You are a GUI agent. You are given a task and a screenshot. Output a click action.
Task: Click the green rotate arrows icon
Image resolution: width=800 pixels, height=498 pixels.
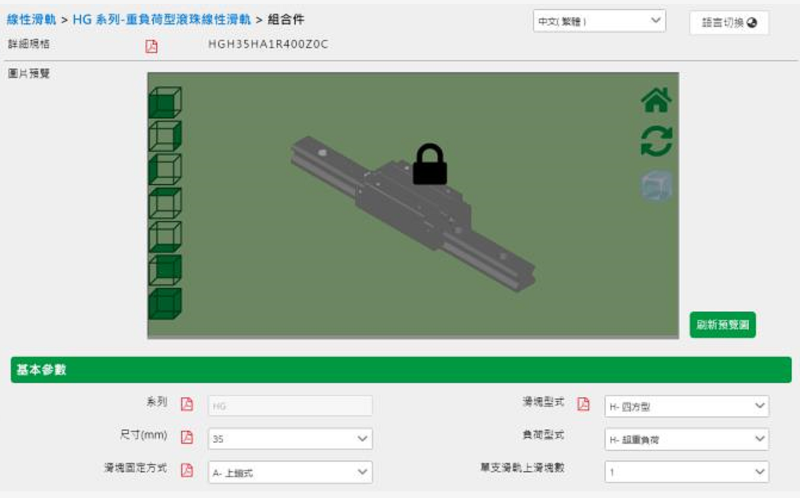[656, 142]
